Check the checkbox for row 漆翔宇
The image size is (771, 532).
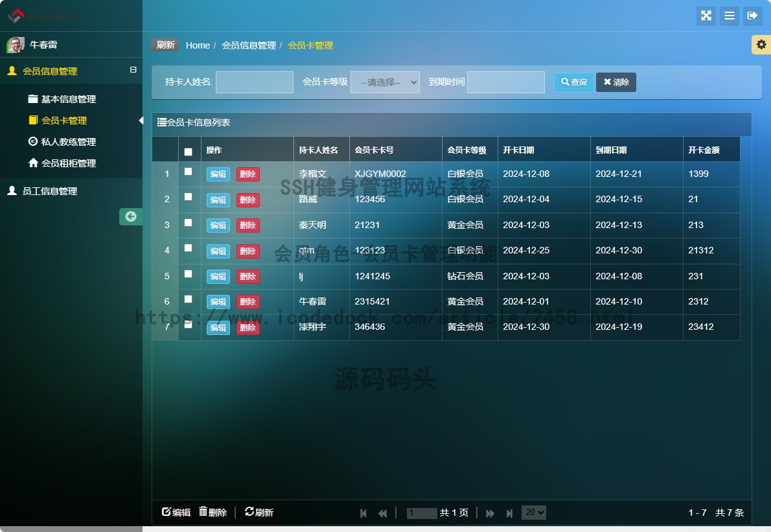coord(189,325)
